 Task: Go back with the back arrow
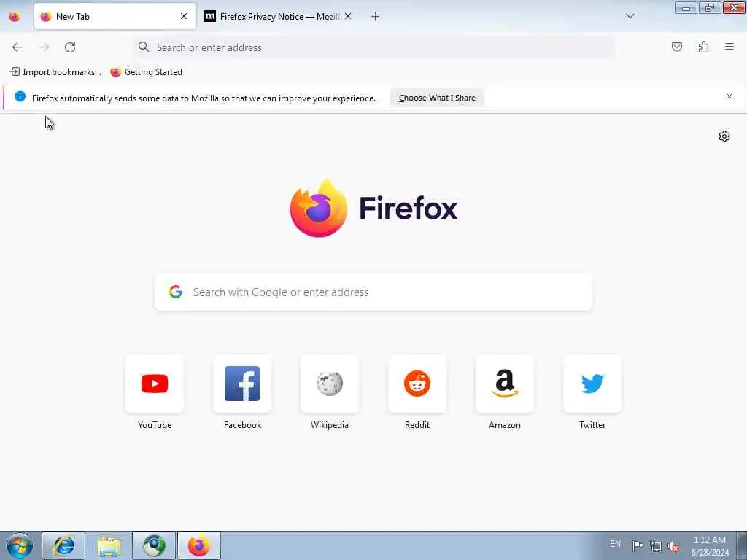[18, 47]
